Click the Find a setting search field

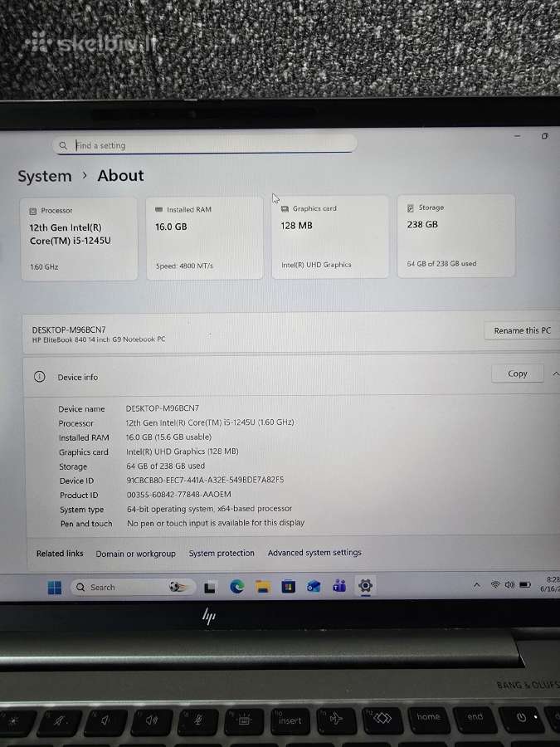[205, 144]
